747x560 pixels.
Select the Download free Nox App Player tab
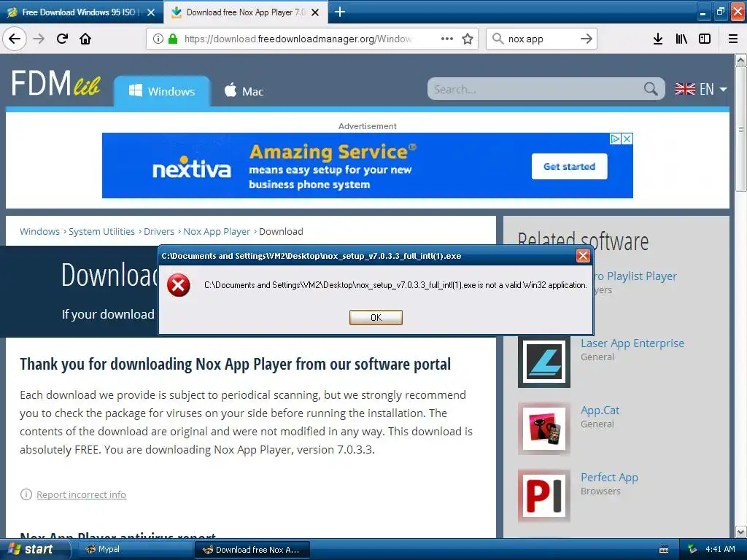click(x=245, y=12)
